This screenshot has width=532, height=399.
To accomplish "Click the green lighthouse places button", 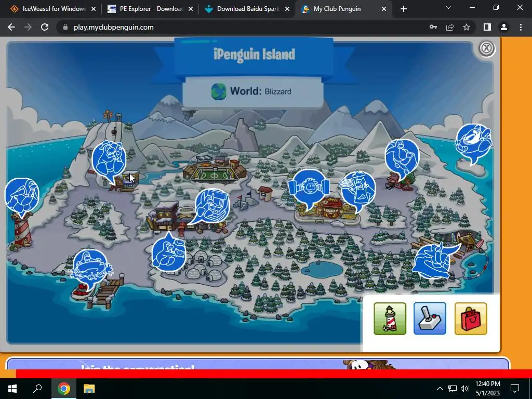I will [390, 318].
